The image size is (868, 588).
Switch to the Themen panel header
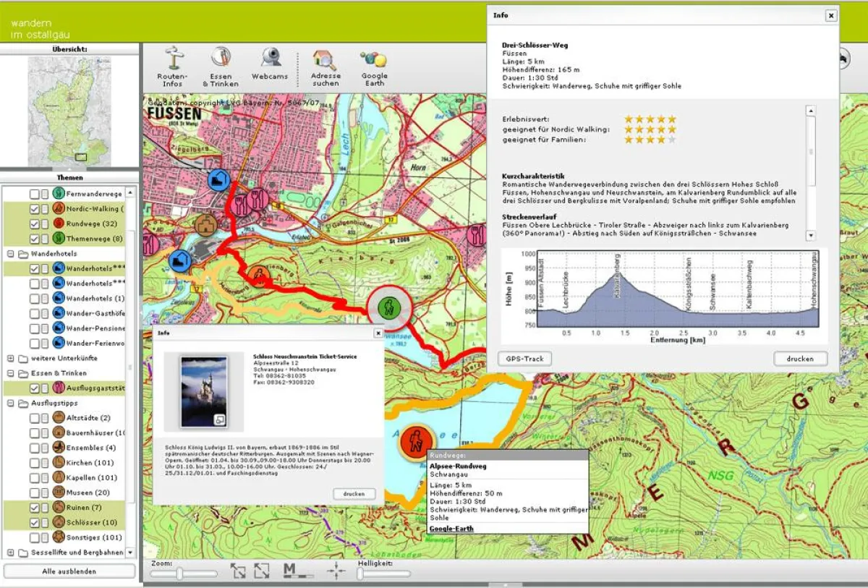point(69,177)
